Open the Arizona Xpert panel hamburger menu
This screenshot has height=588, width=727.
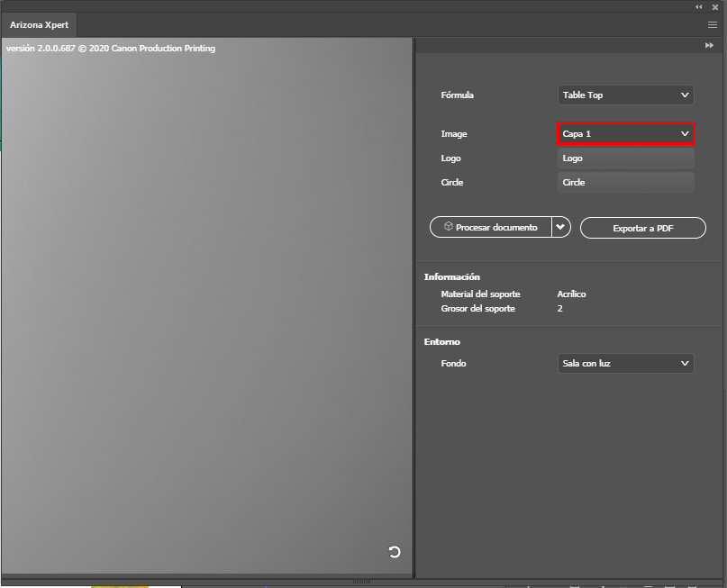(713, 25)
